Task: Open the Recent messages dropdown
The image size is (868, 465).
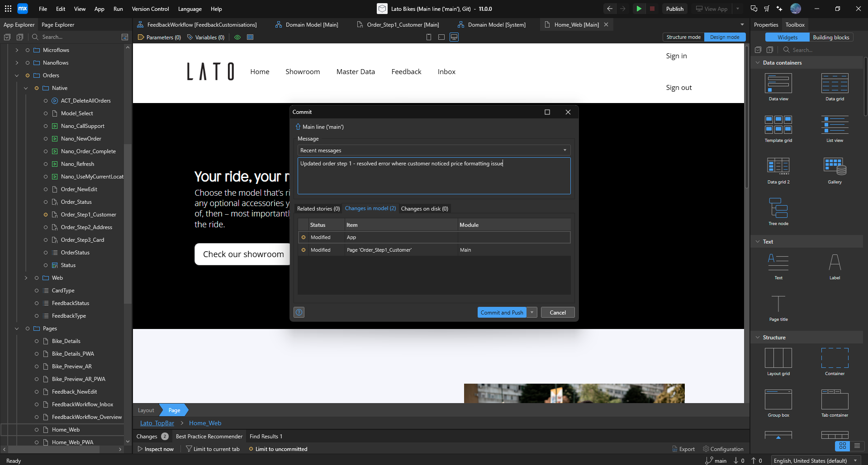Action: click(x=434, y=150)
